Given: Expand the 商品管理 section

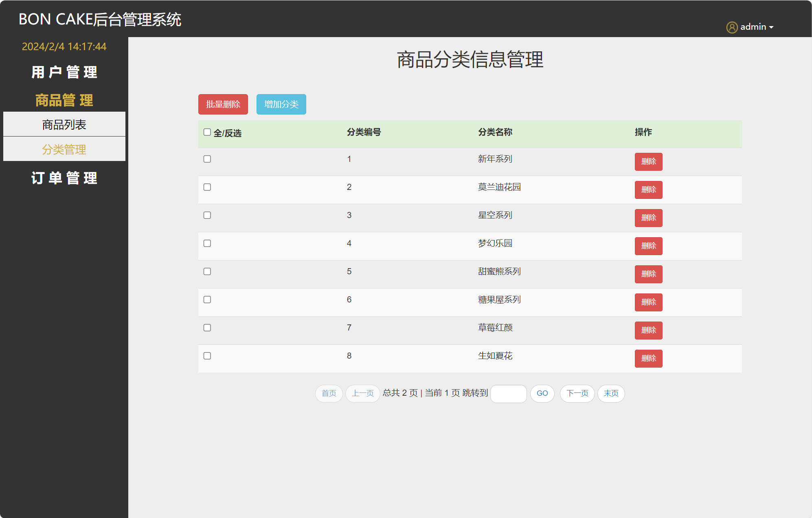Looking at the screenshot, I should (64, 100).
